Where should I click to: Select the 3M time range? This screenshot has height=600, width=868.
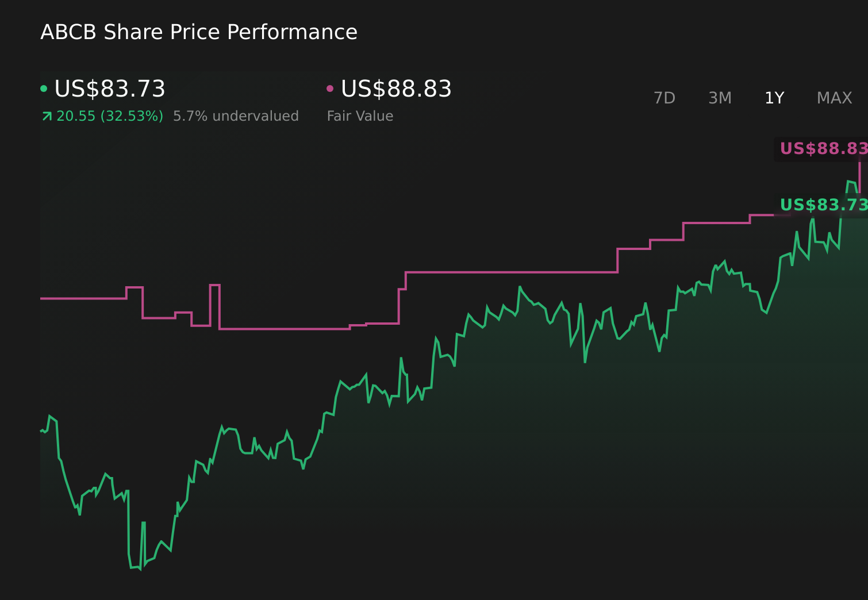click(x=719, y=98)
